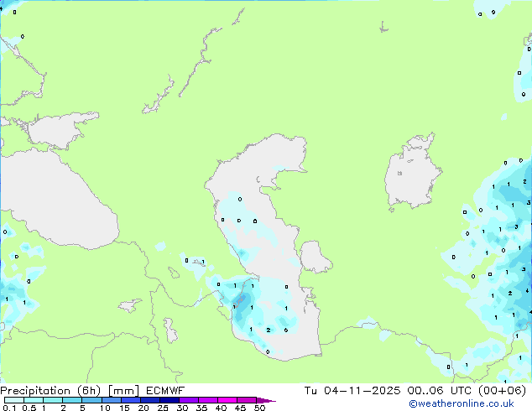The height and width of the screenshot is (411, 532).
Task: Click the 45–50 mm legend swatch
Action: pyautogui.click(x=247, y=400)
